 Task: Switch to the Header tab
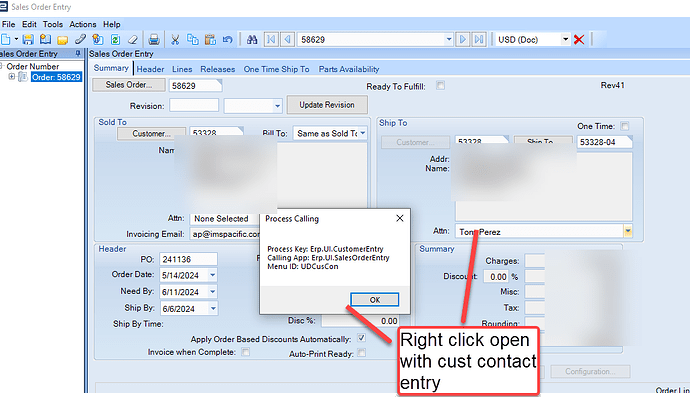pyautogui.click(x=150, y=69)
